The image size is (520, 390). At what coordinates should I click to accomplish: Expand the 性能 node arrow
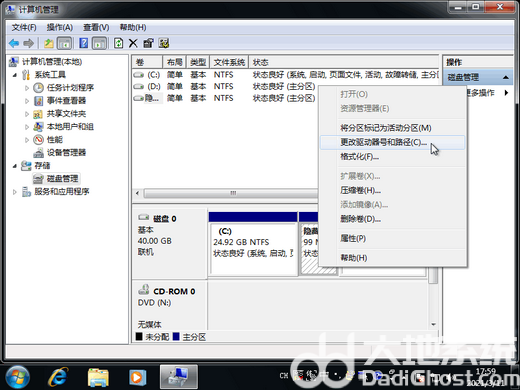pyautogui.click(x=27, y=140)
